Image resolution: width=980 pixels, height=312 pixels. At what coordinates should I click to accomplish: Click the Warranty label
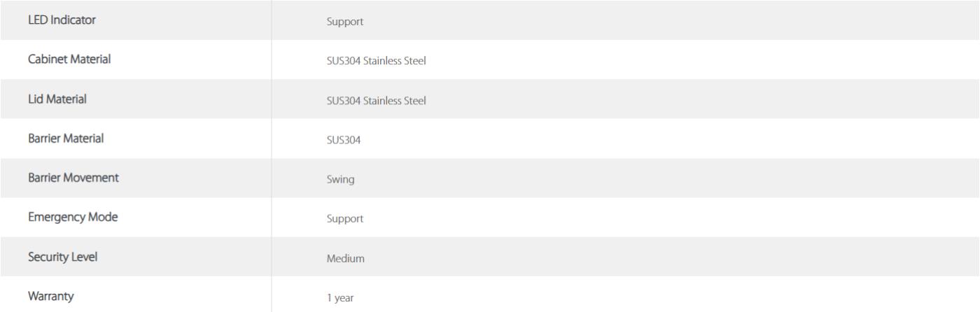(x=50, y=296)
